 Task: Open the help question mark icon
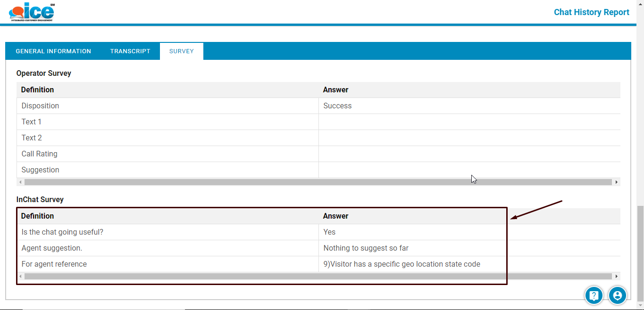[x=594, y=295]
